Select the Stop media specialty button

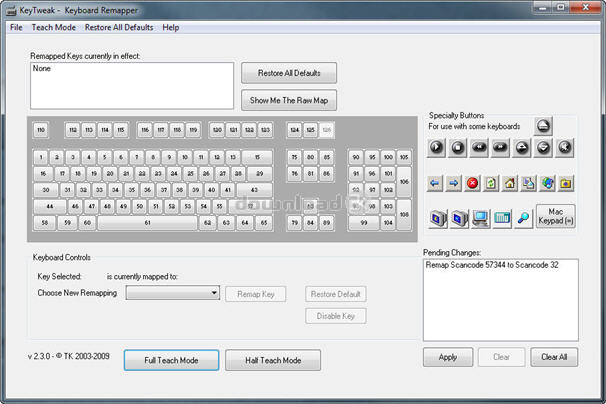click(x=457, y=147)
